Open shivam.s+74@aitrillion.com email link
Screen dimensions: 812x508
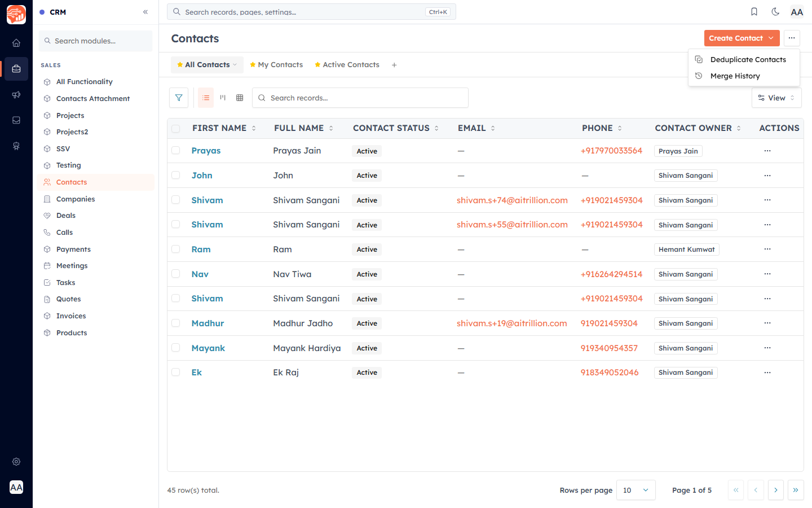click(x=512, y=200)
